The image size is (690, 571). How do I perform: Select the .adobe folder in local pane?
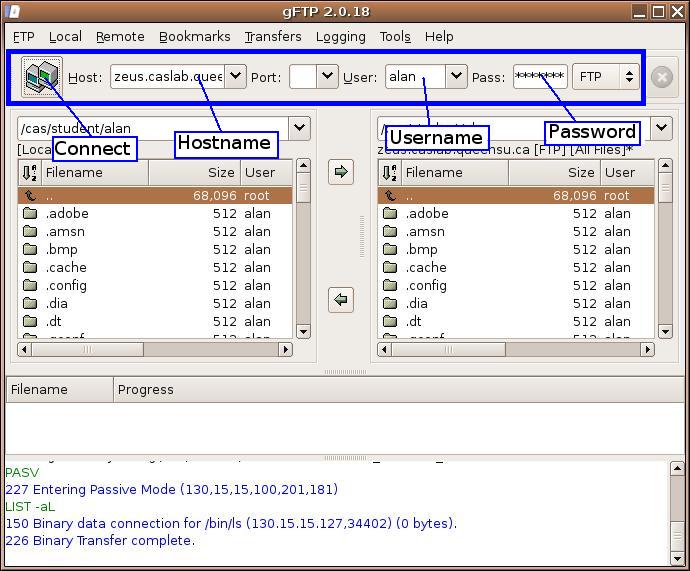tap(155, 214)
